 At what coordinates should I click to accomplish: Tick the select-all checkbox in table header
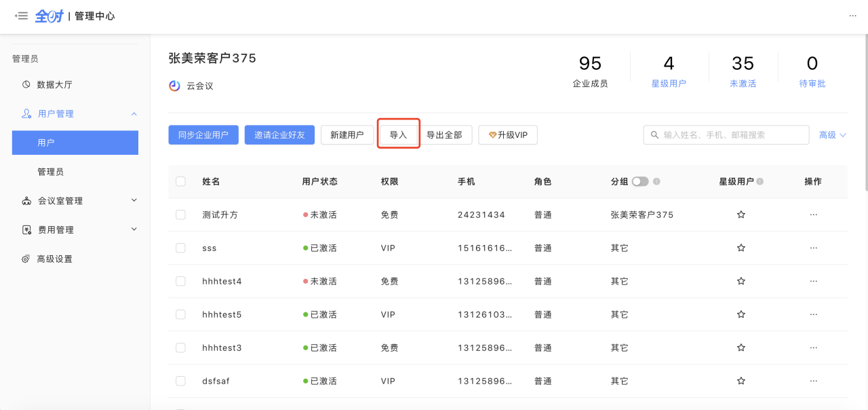coord(180,181)
